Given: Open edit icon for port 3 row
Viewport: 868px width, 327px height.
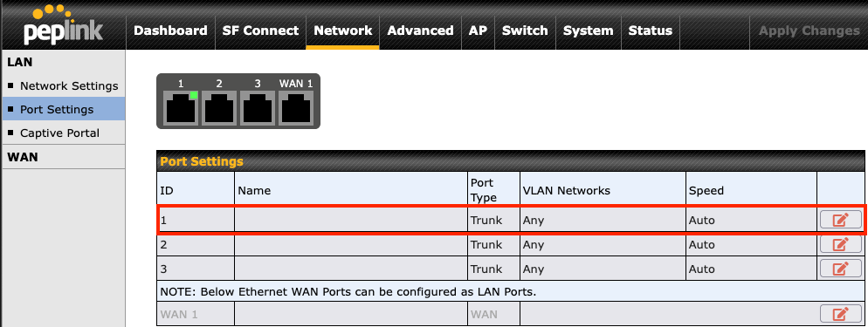Looking at the screenshot, I should (840, 269).
